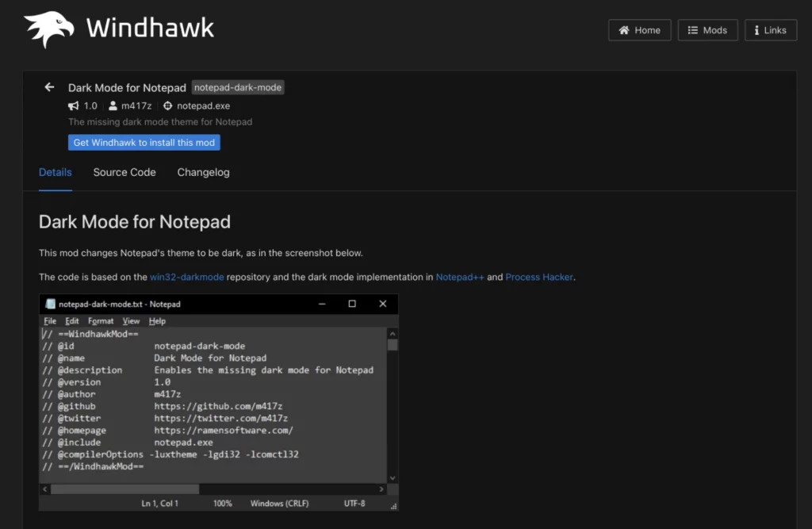
Task: Click the Windows (CRLF) status entry
Action: [x=280, y=503]
